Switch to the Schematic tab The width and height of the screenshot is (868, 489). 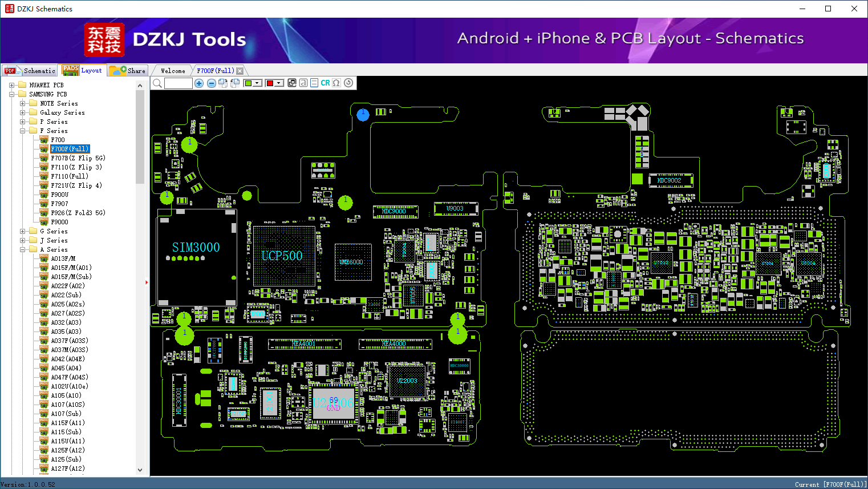click(x=30, y=71)
